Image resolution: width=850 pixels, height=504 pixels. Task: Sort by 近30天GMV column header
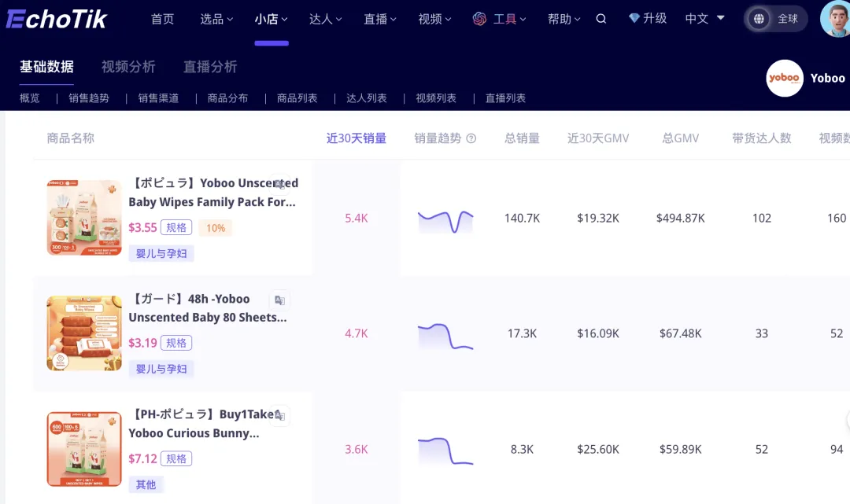click(x=598, y=138)
